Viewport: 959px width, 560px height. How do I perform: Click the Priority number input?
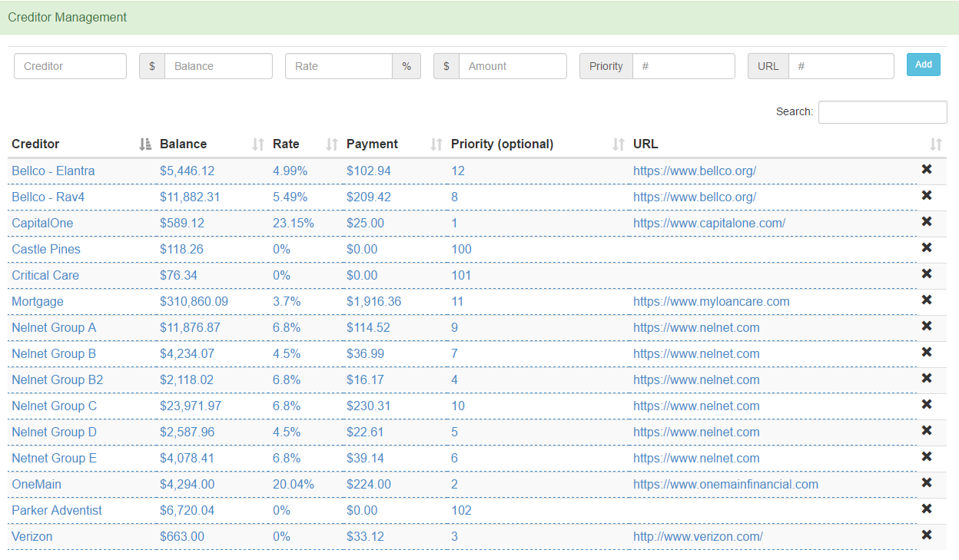(x=683, y=66)
